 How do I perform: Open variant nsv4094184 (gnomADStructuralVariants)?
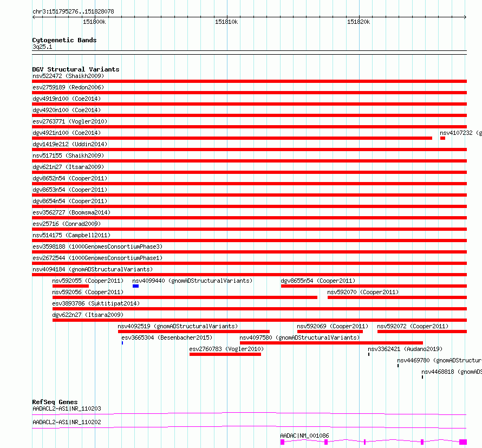coord(249,275)
